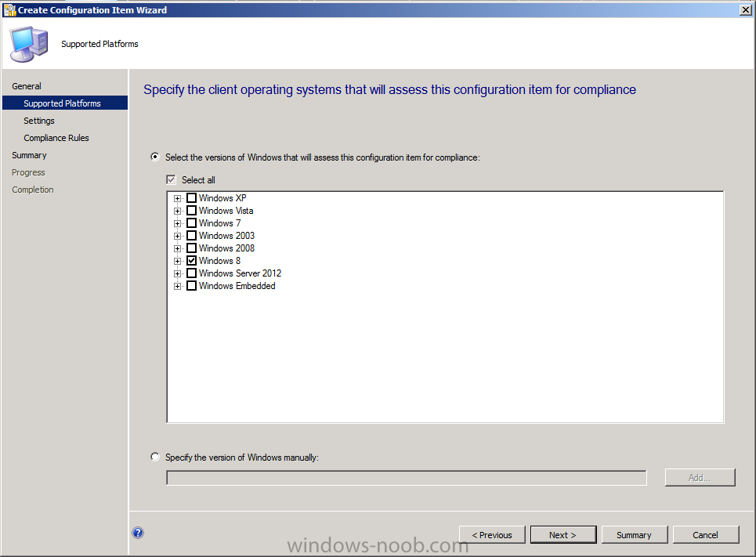Expand the Windows XP tree node
Image resolution: width=756 pixels, height=557 pixels.
tap(177, 198)
